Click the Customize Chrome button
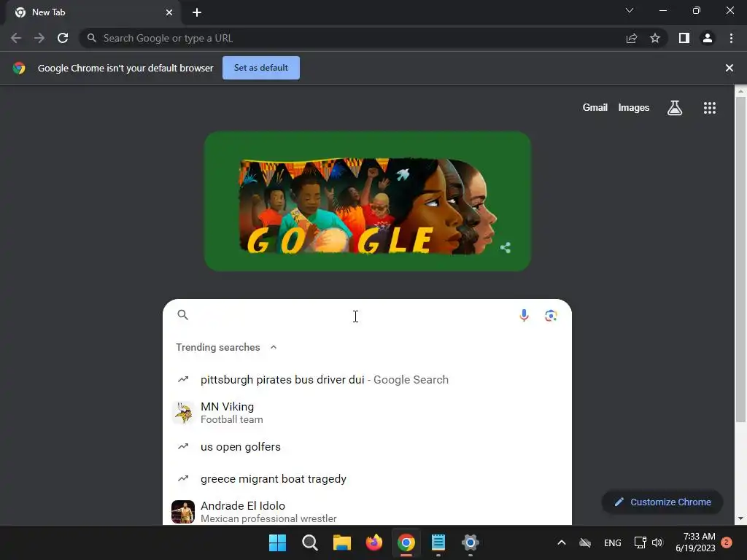 click(x=662, y=502)
